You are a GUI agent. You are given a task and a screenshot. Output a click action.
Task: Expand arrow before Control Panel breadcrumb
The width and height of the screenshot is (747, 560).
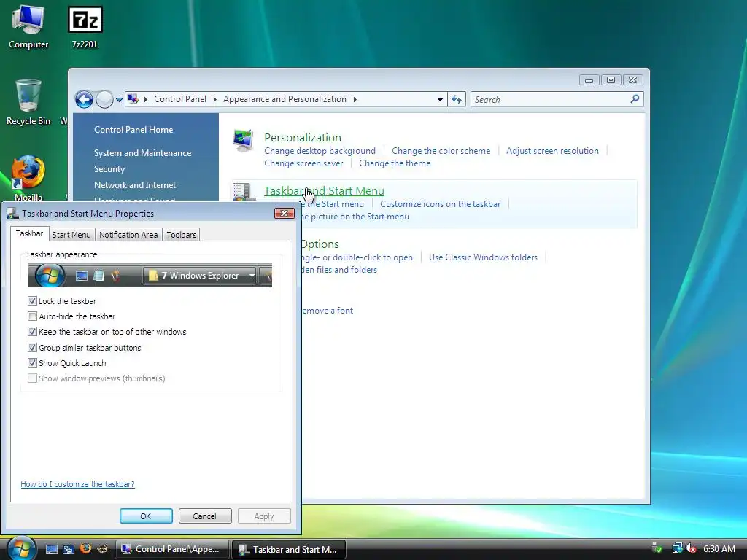(x=145, y=99)
